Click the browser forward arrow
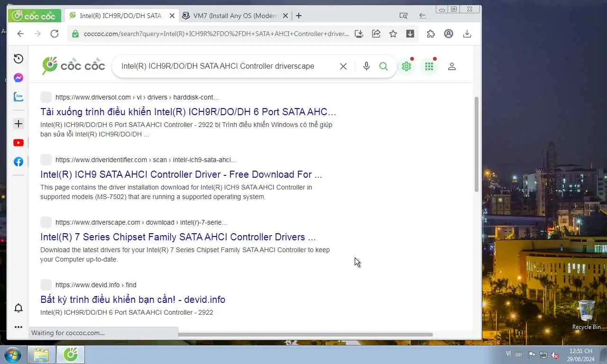The image size is (607, 364). click(x=37, y=34)
